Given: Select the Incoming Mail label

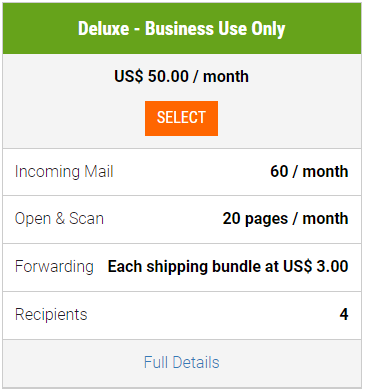Looking at the screenshot, I should [x=64, y=172].
